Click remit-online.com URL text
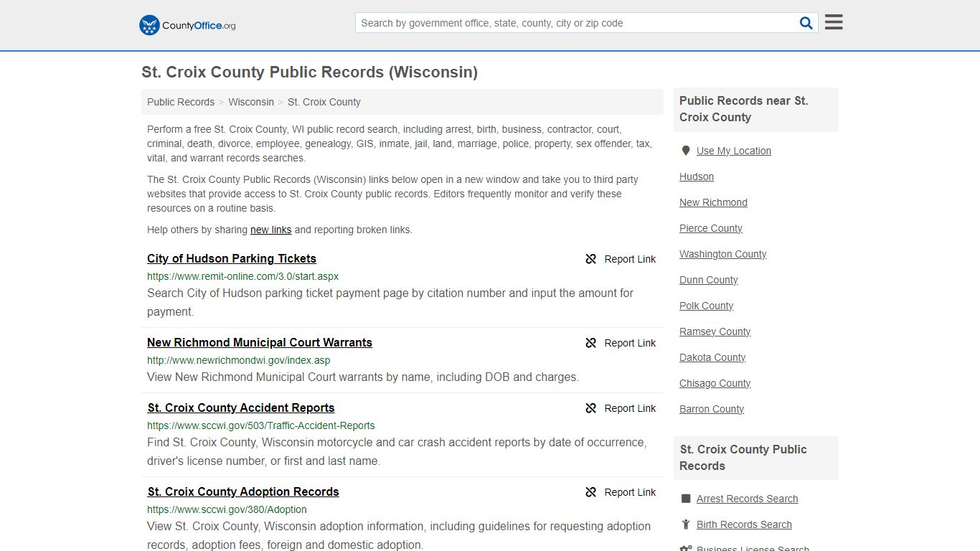The image size is (980, 551). click(243, 276)
